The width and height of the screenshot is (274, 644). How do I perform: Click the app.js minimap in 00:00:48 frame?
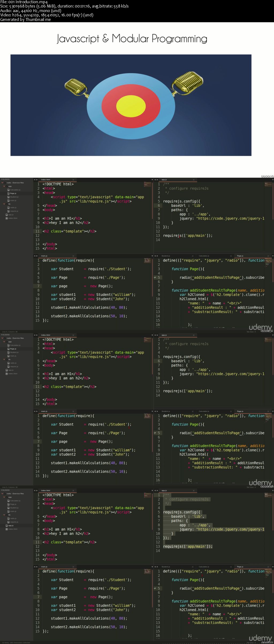click(268, 340)
